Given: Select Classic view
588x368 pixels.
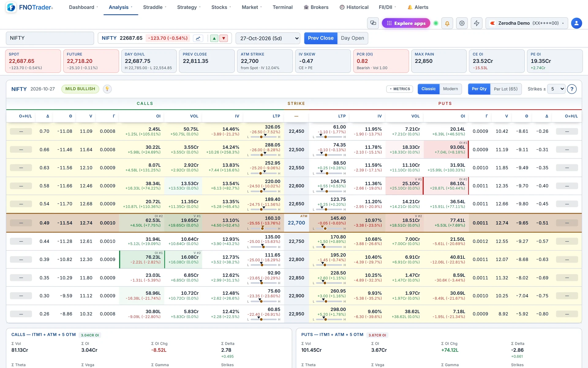Looking at the screenshot, I should point(428,89).
